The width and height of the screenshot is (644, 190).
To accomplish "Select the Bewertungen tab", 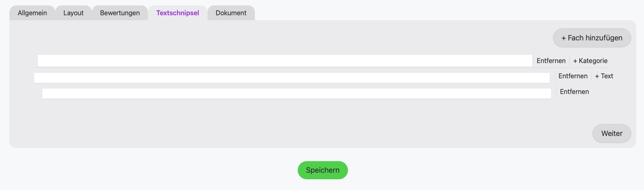I will (120, 13).
